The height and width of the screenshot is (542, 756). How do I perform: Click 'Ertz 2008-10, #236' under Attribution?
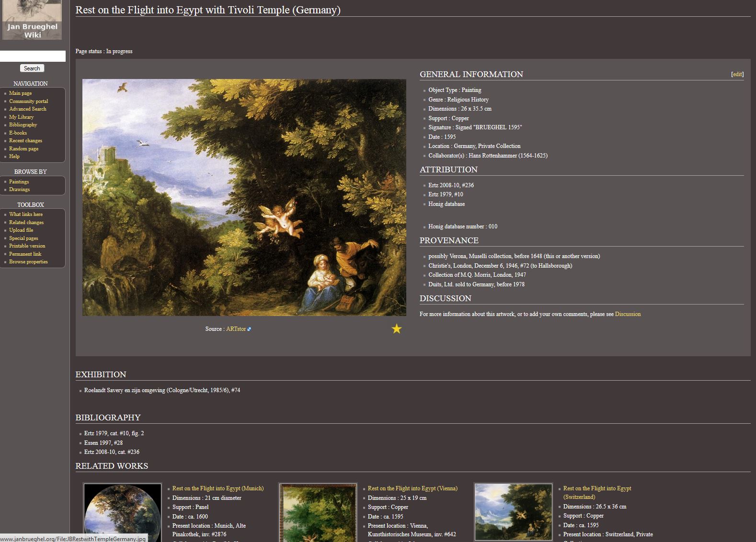451,185
